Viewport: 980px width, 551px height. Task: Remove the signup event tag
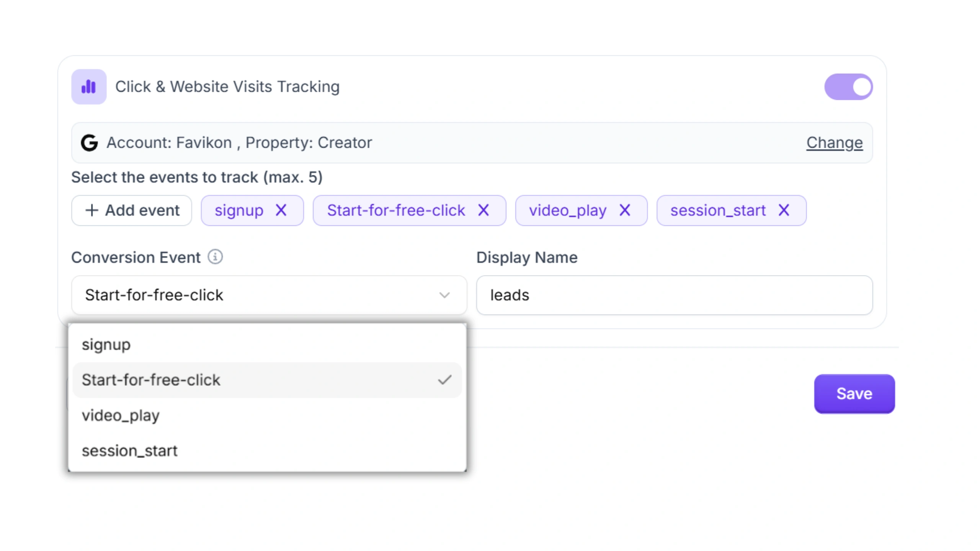tap(281, 210)
